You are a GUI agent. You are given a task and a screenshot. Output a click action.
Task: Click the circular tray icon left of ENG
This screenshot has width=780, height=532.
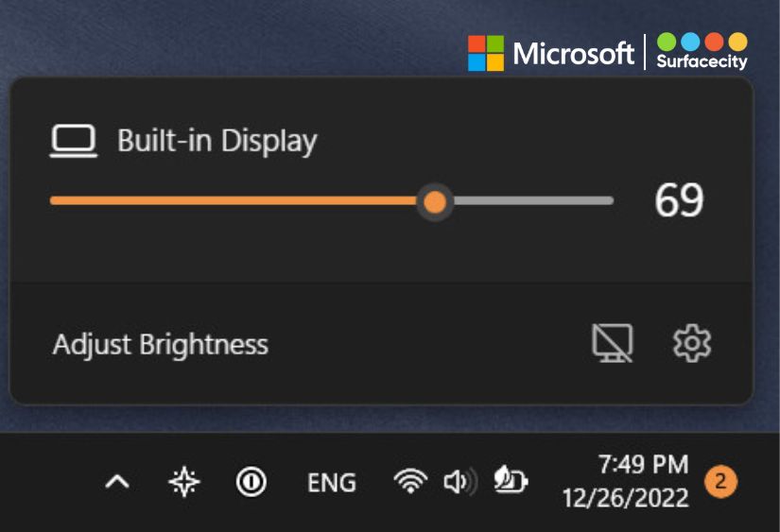pos(251,483)
